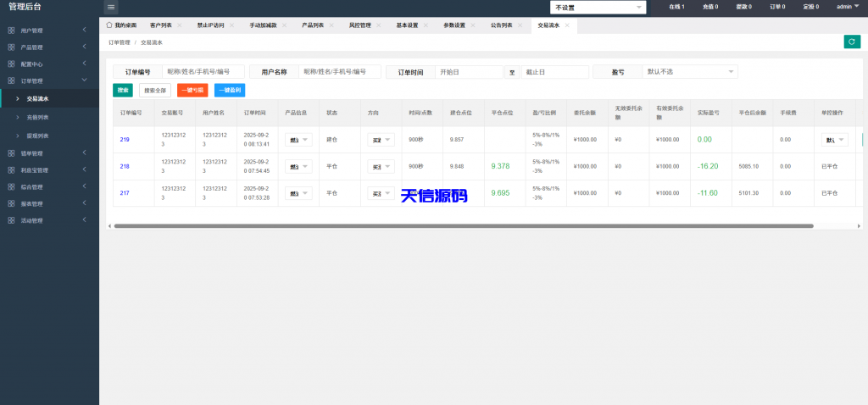
Task: Click the home icon on 我的桌面 tab
Action: (x=108, y=25)
